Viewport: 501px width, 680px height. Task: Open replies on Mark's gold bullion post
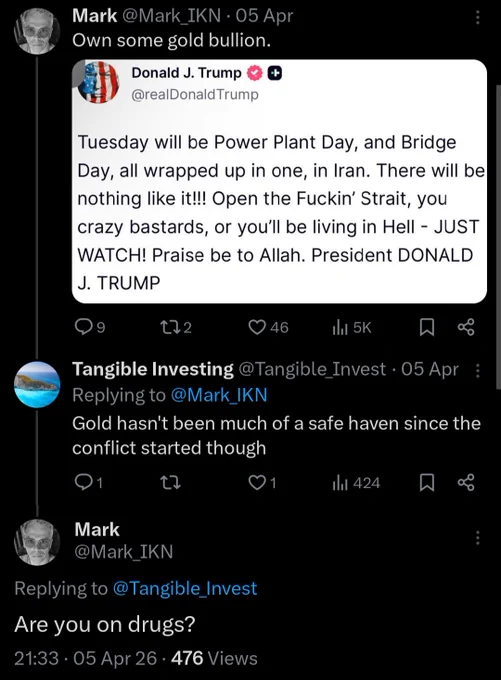coord(90,327)
